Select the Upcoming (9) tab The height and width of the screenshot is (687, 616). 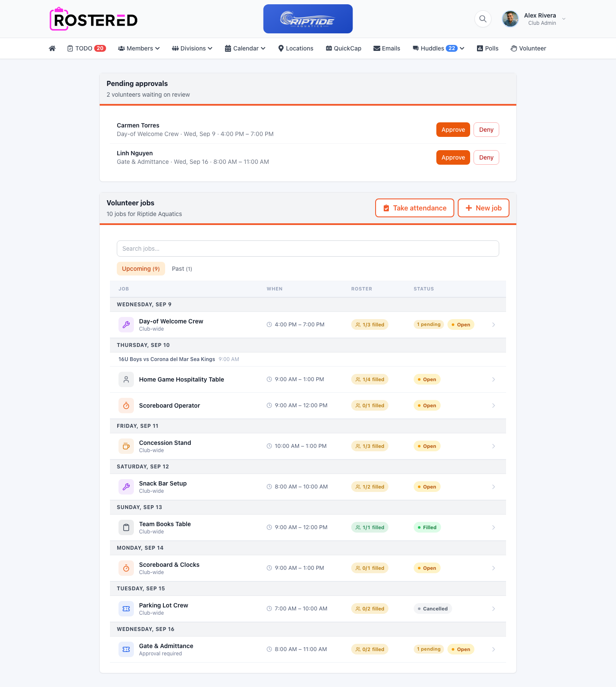point(141,269)
